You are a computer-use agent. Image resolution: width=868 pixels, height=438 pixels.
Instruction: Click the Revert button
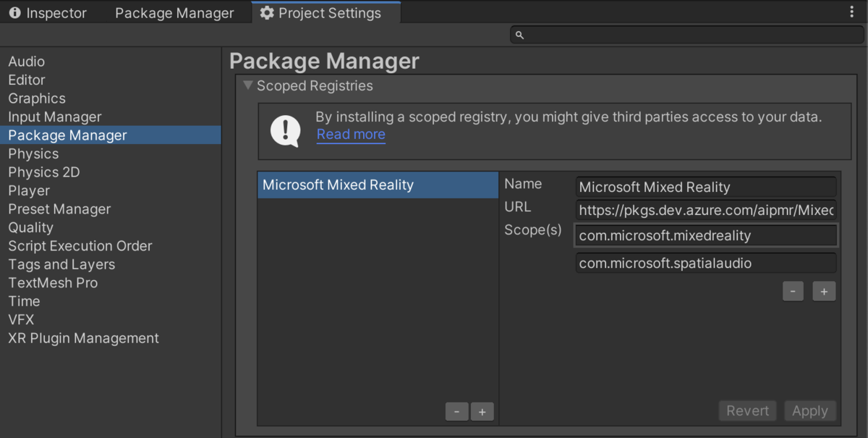click(x=748, y=411)
